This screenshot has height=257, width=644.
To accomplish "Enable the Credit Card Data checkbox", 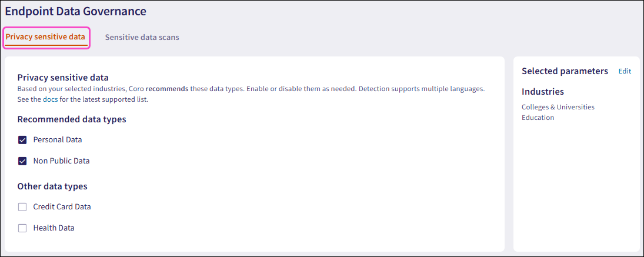I will (23, 207).
